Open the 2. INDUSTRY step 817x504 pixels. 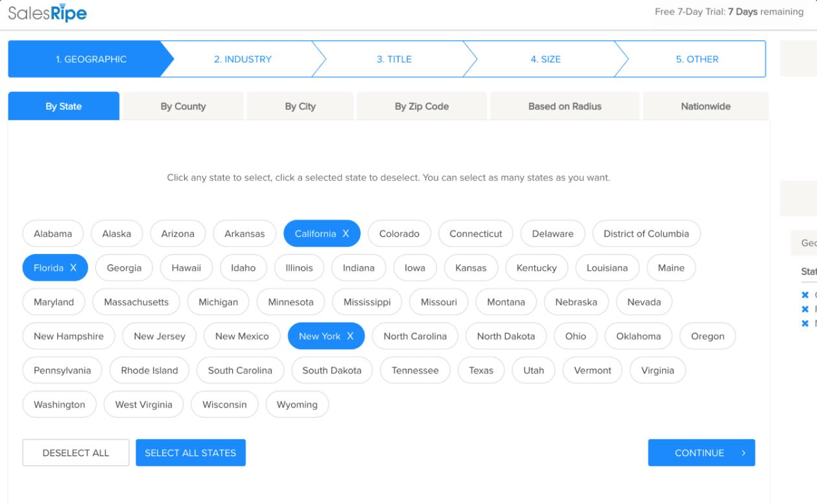click(243, 59)
